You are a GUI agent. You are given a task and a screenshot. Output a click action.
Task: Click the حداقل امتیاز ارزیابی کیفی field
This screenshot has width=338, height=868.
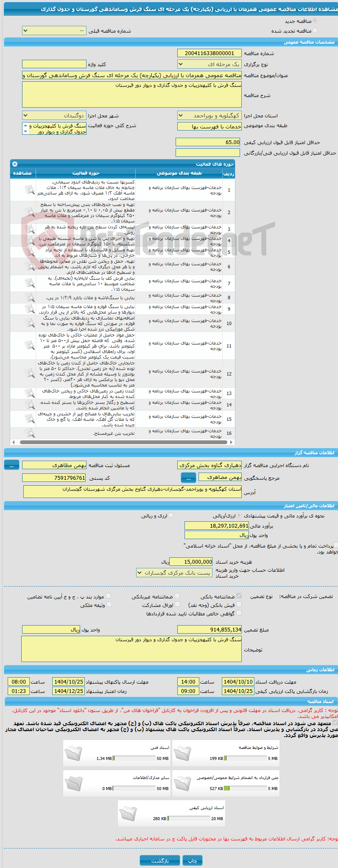[x=208, y=142]
